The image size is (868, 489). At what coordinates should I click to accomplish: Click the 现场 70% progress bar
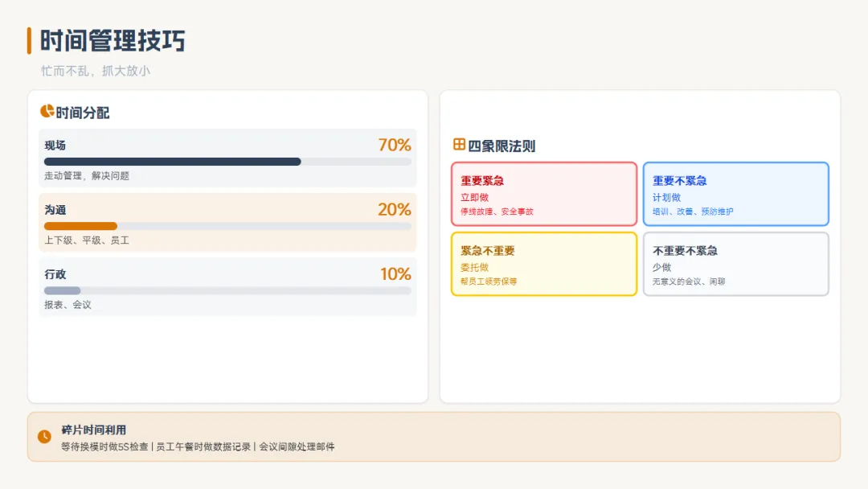pos(227,162)
